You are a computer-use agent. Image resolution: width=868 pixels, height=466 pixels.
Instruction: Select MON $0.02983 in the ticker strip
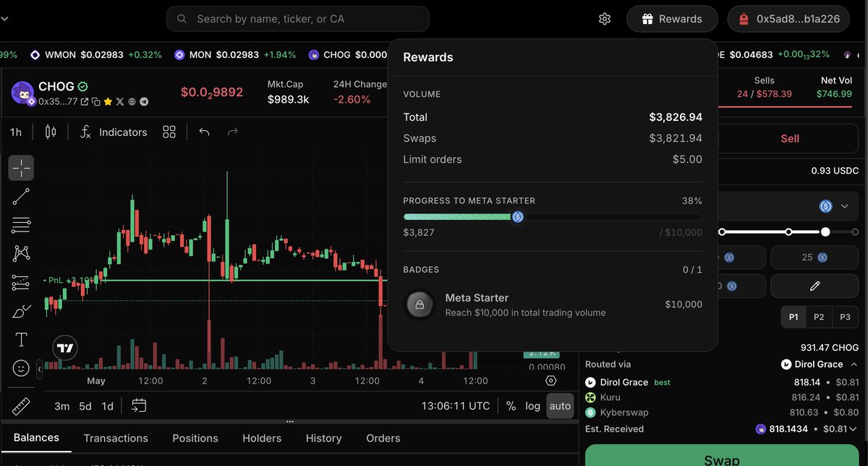pos(234,54)
